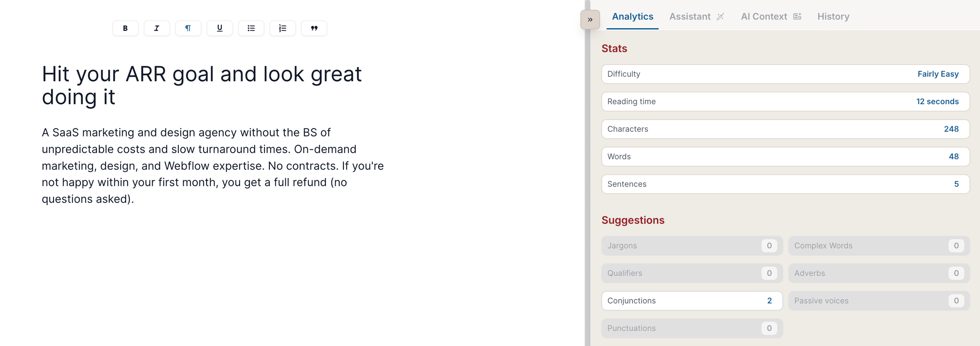Click the Difficulty stat row

786,74
